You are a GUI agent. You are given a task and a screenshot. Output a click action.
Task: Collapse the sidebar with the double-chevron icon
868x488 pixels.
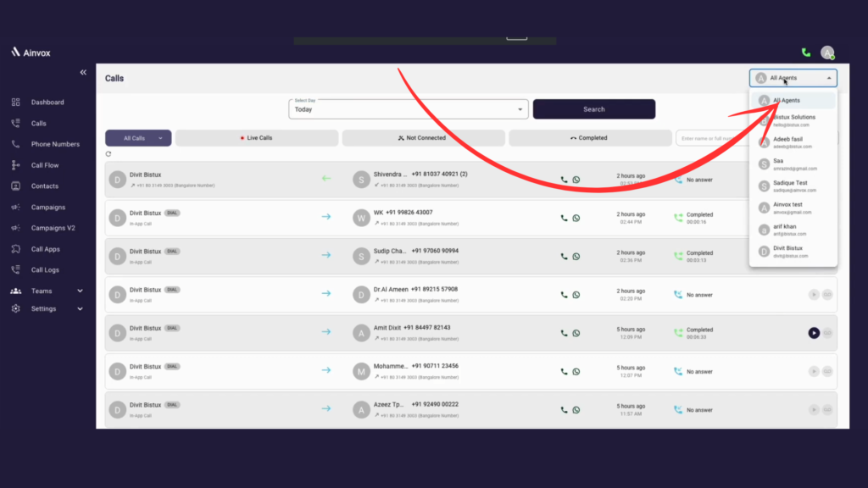tap(83, 72)
